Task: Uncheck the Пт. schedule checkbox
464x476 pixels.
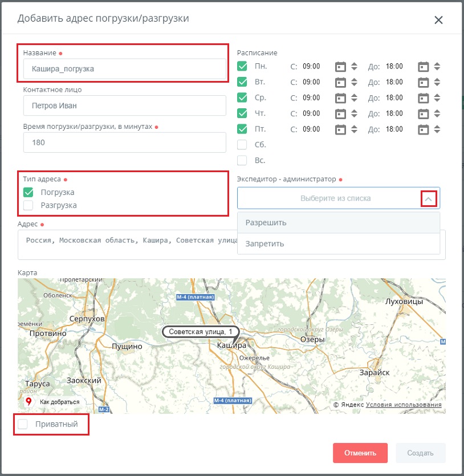Action: [x=242, y=129]
